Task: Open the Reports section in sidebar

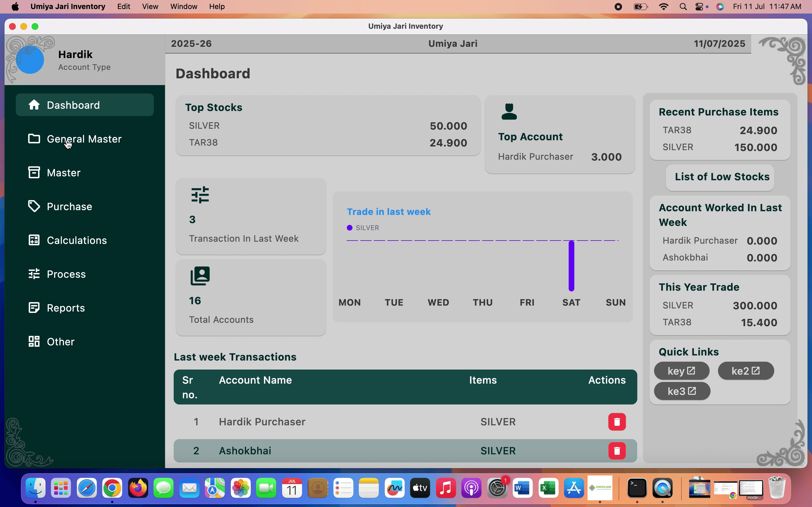Action: click(x=66, y=308)
